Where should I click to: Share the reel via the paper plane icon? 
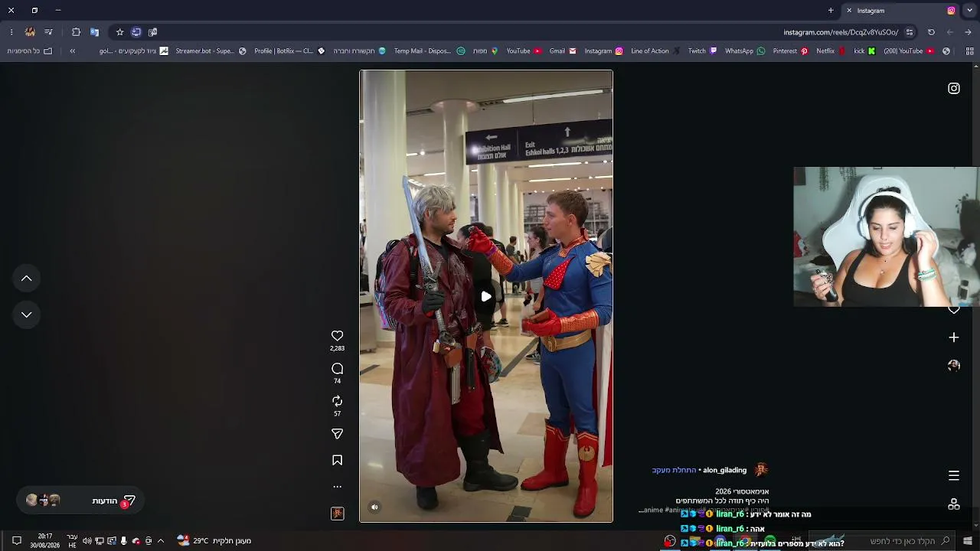337,434
